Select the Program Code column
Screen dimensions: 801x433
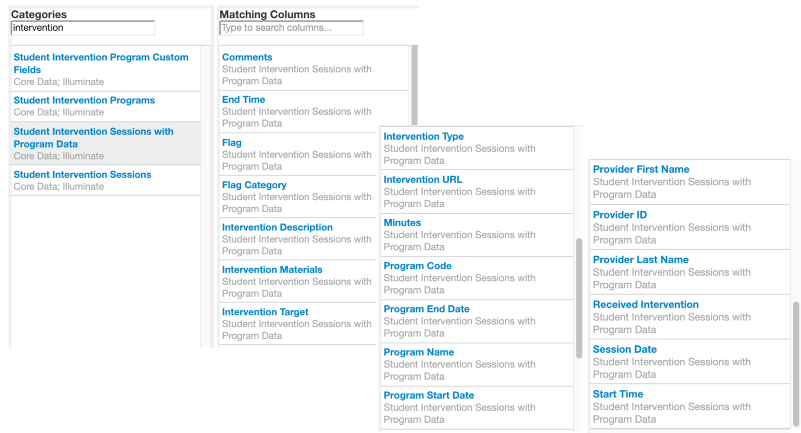417,266
